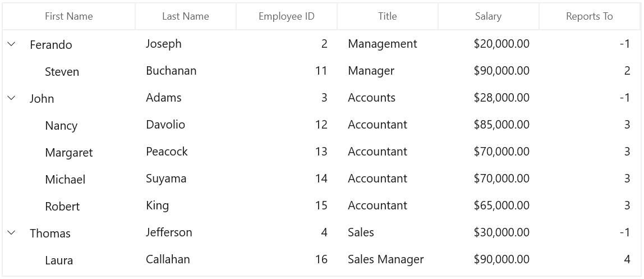
Task: Collapse the John row chevron
Action: [11, 97]
